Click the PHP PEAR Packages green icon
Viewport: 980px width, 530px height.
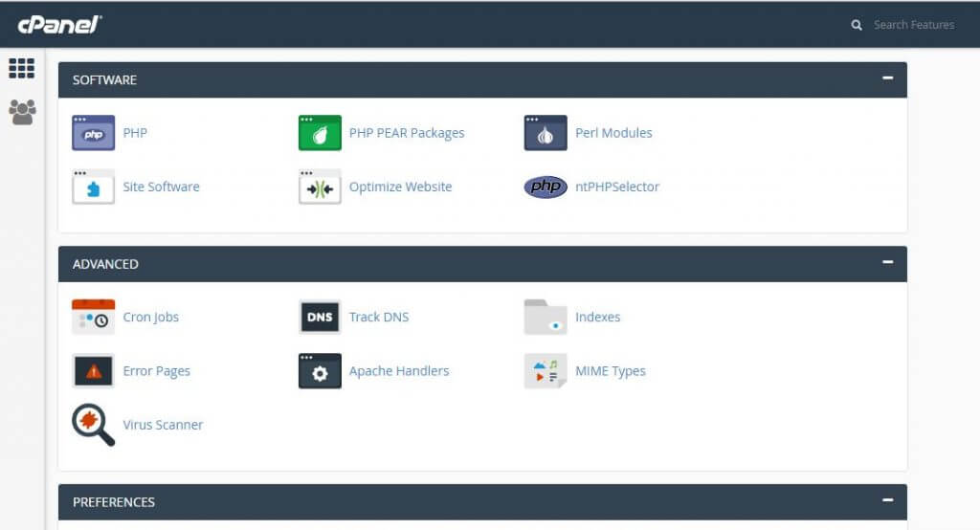coord(320,133)
